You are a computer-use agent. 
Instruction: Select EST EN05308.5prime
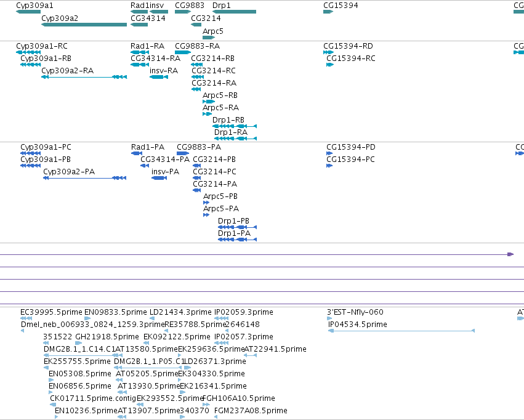[80, 374]
